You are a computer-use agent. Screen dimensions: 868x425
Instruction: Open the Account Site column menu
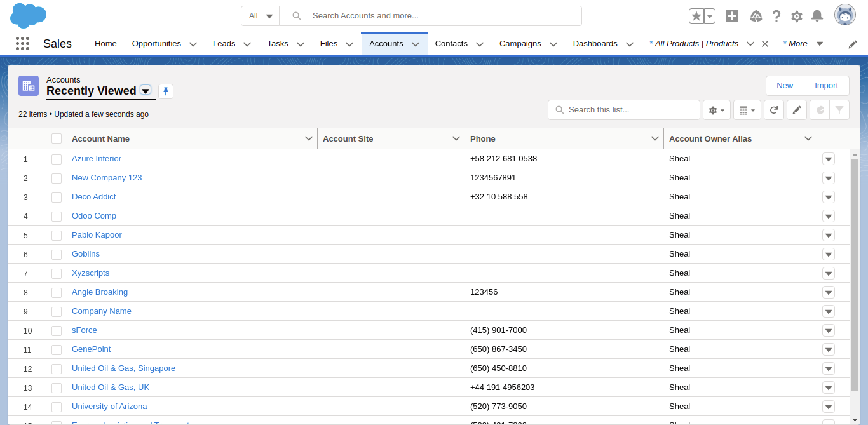(456, 138)
